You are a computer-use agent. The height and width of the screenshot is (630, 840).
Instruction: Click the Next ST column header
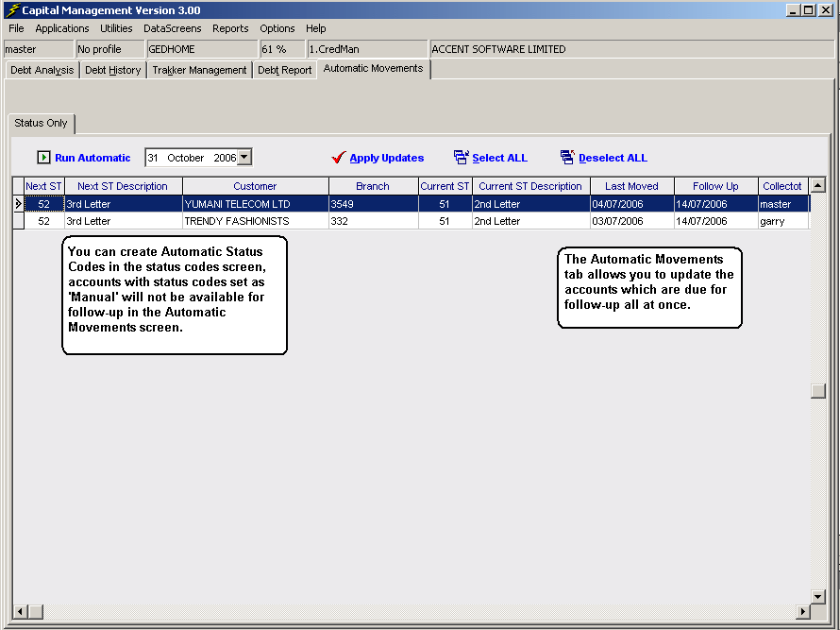tap(44, 186)
